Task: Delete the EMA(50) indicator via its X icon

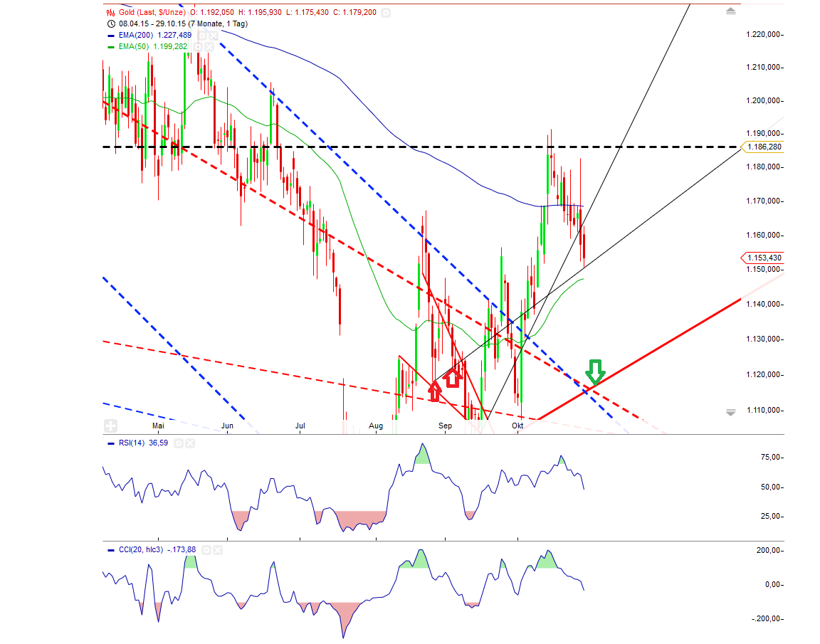Action: [x=208, y=46]
